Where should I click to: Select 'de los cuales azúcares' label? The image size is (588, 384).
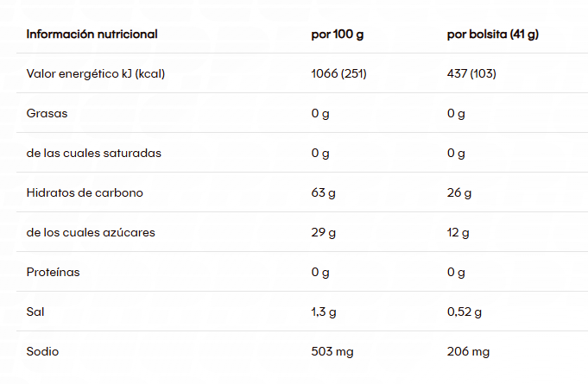[91, 232]
